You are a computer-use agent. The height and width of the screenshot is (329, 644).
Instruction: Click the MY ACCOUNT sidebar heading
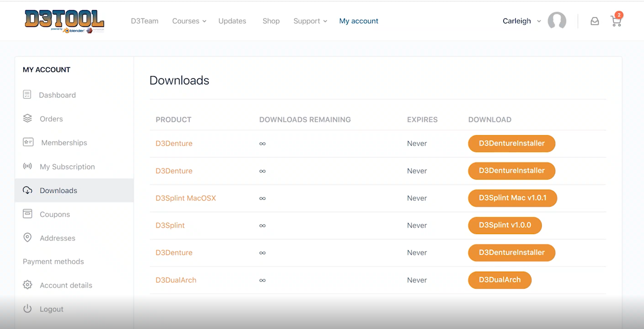(46, 70)
